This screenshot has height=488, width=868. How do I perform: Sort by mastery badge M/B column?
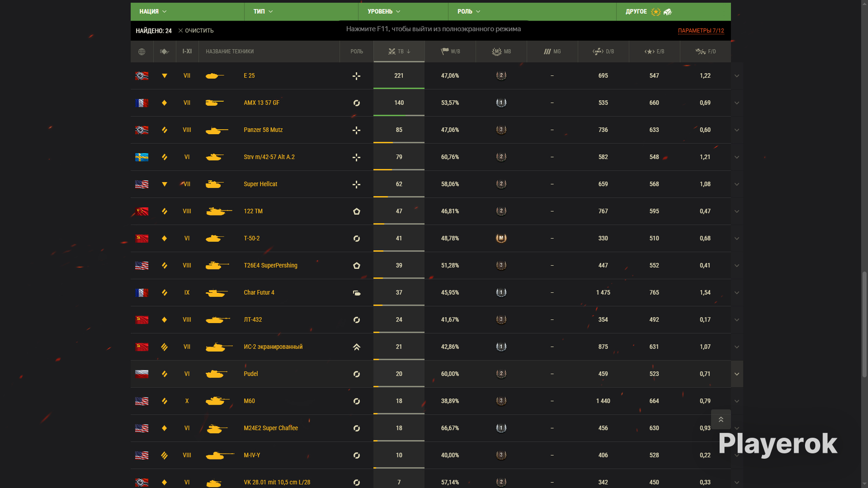[501, 51]
